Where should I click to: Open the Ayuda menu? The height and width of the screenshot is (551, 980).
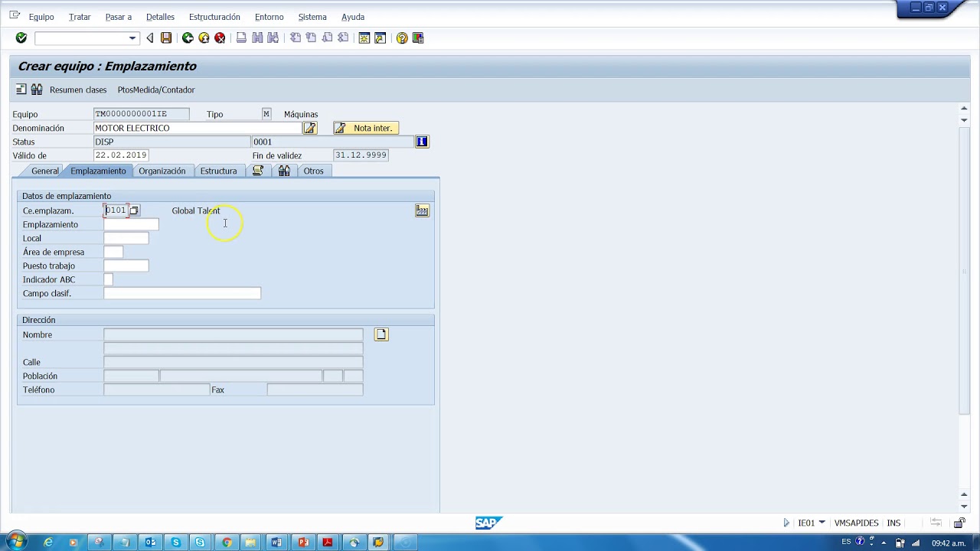coord(353,17)
